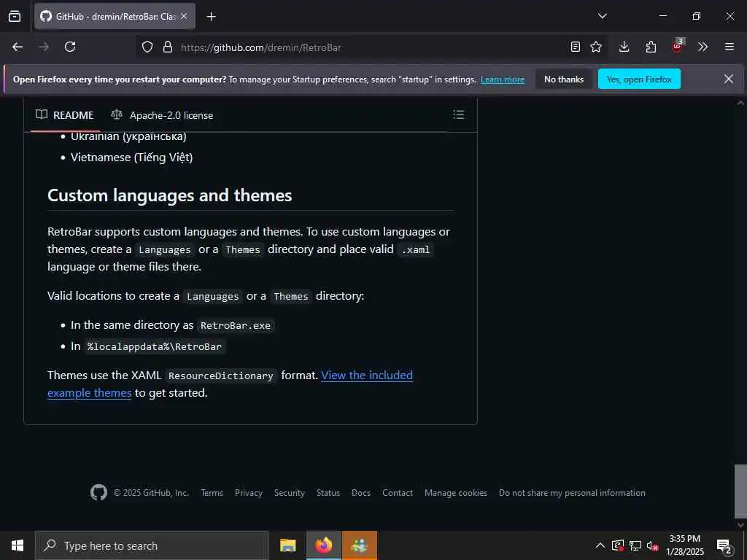Open Privacy footer link
This screenshot has width=747, height=560.
(x=249, y=493)
